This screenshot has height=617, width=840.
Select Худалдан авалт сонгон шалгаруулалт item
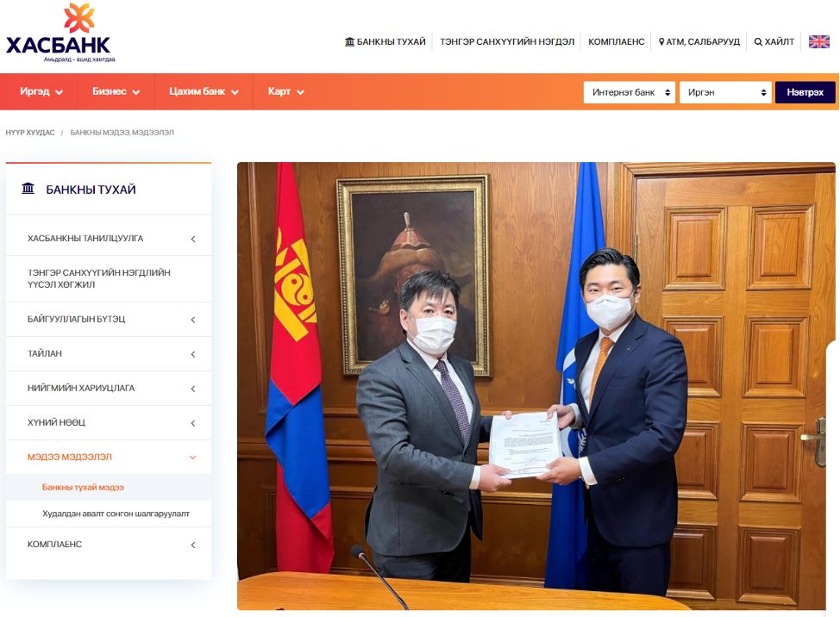(116, 514)
